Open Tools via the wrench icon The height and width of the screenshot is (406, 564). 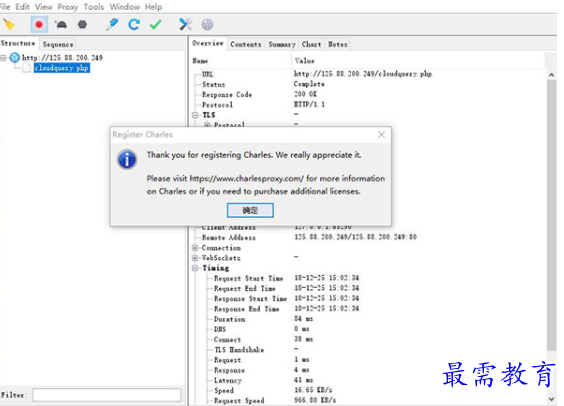tap(185, 24)
